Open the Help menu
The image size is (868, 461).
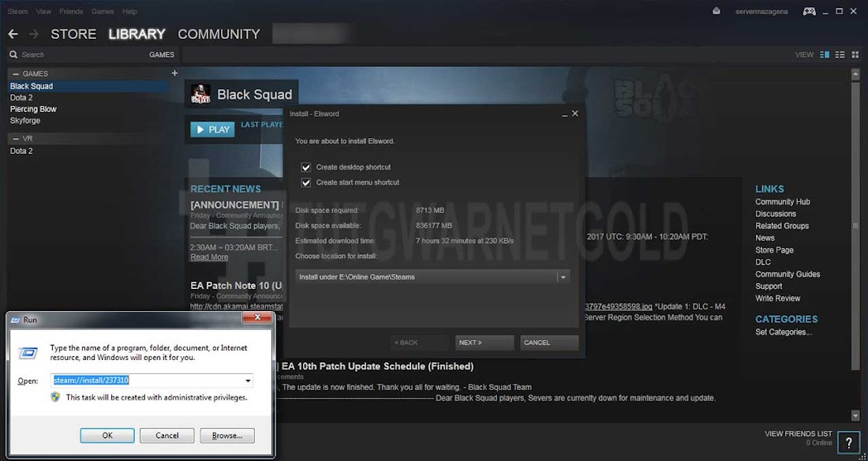coord(129,12)
